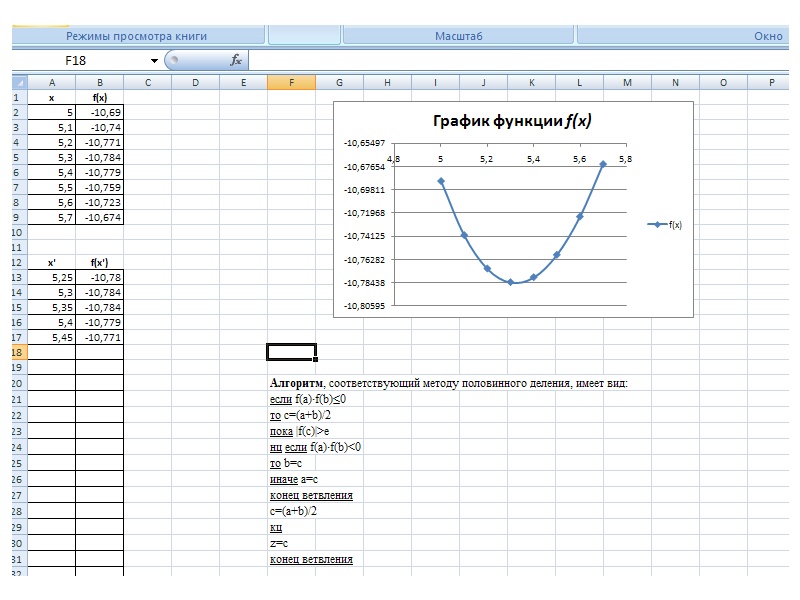Open the Режимы просмотра книги ribbon group
Screen dimensions: 800x600
tap(137, 36)
